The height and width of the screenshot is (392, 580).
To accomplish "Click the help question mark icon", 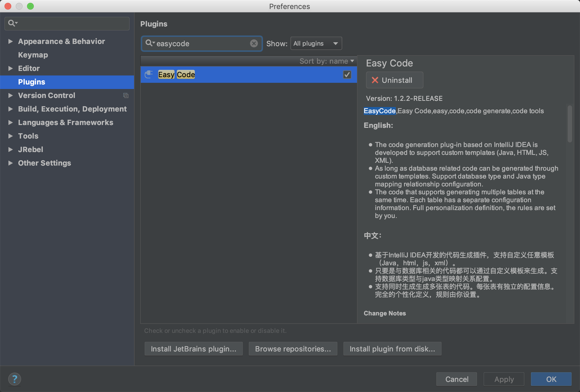I will (x=15, y=379).
